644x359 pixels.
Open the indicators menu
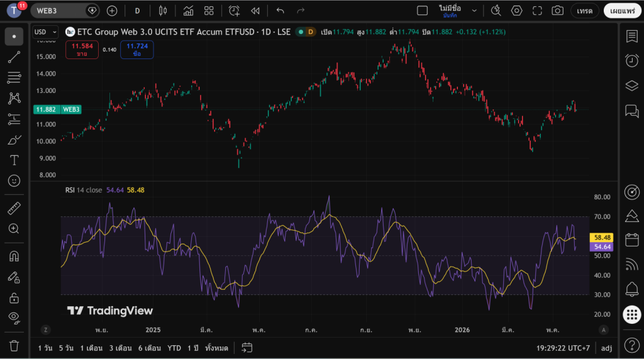coord(188,11)
